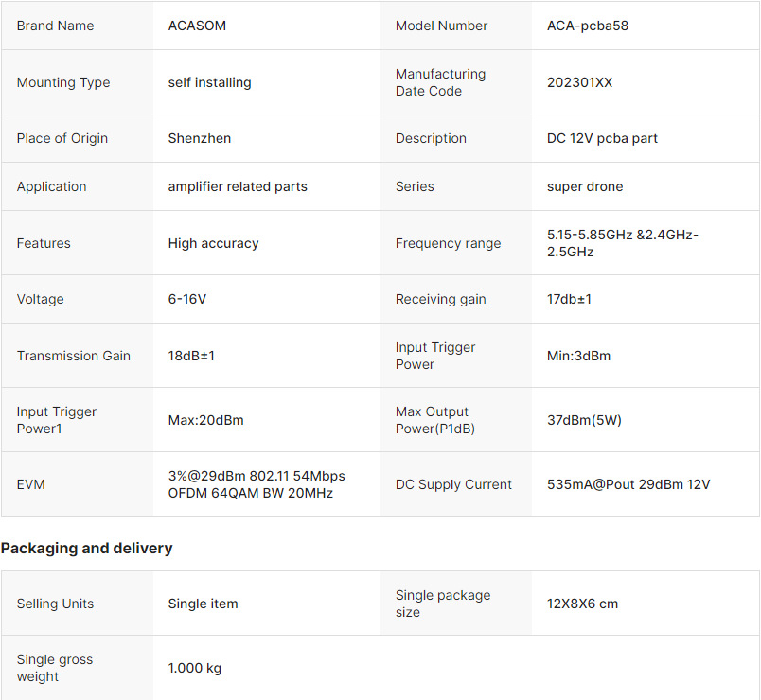Click the 6-16V voltage value
761x700 pixels.
[x=186, y=299]
